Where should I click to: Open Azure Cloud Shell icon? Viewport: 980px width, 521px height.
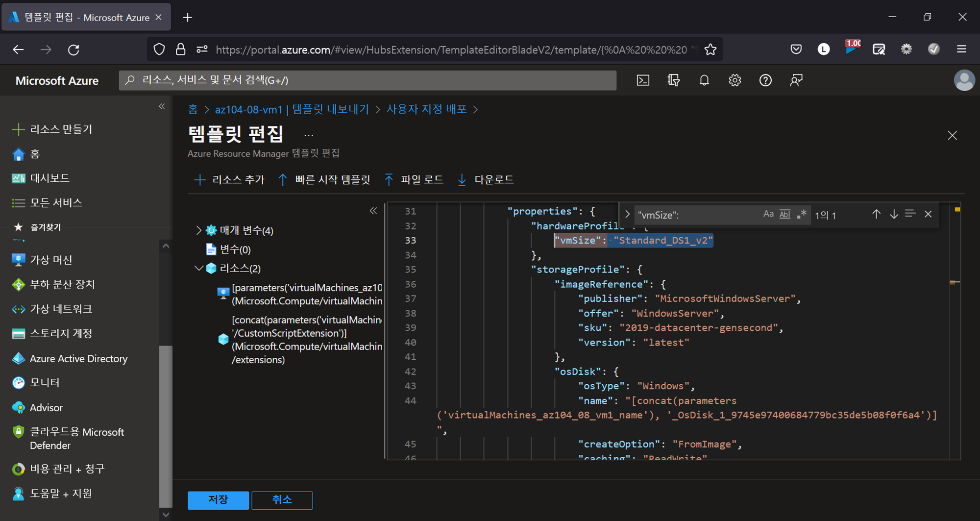643,80
